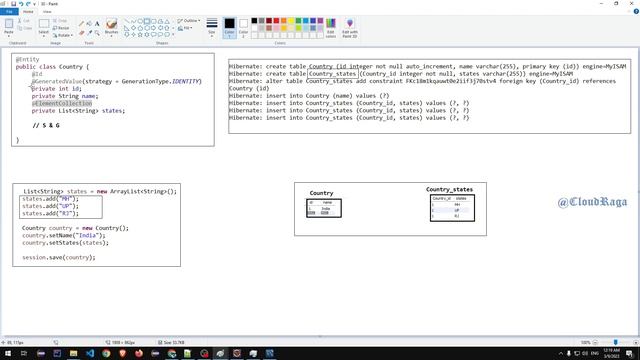640x360 pixels.
Task: Click the zoom out minus button
Action: (595, 342)
